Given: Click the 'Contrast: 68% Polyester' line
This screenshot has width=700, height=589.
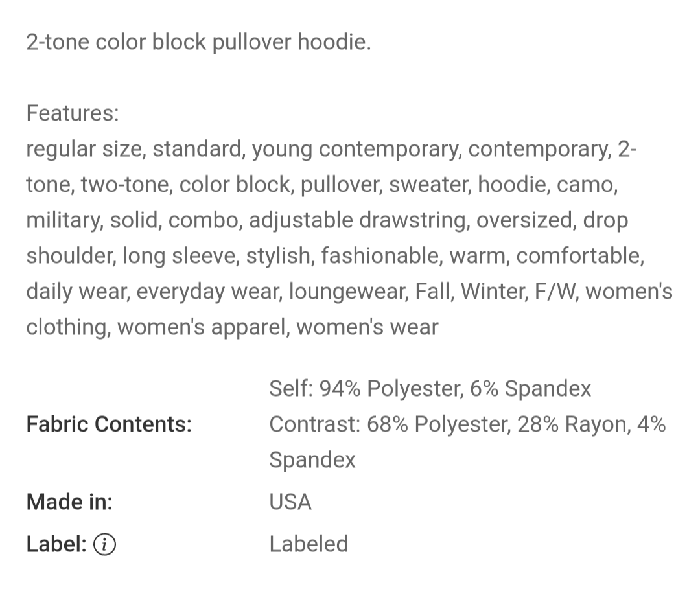Looking at the screenshot, I should [x=467, y=424].
